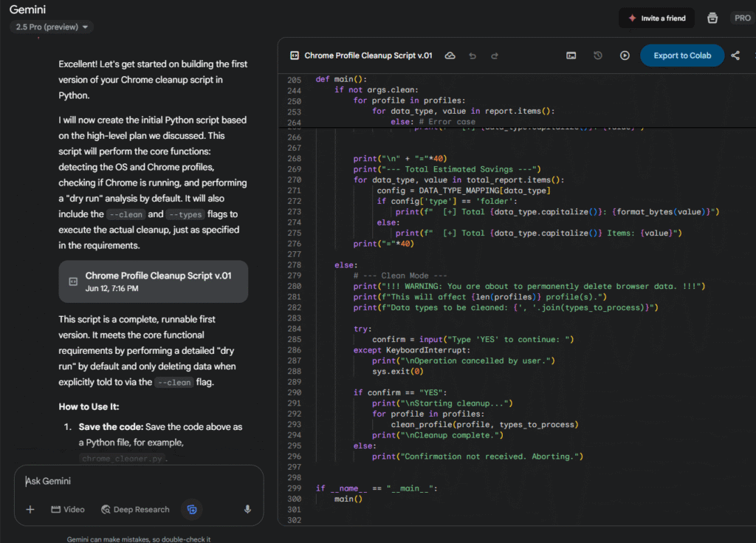This screenshot has width=756, height=543.
Task: Open the 2.5 Pro (preview) model dropdown
Action: (52, 27)
